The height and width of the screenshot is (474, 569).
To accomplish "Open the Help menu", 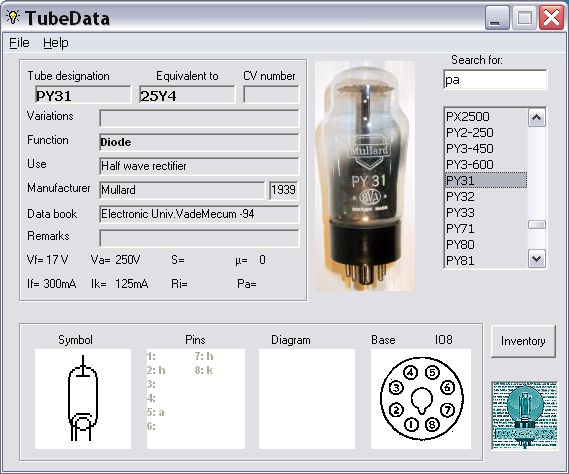I will (x=56, y=43).
